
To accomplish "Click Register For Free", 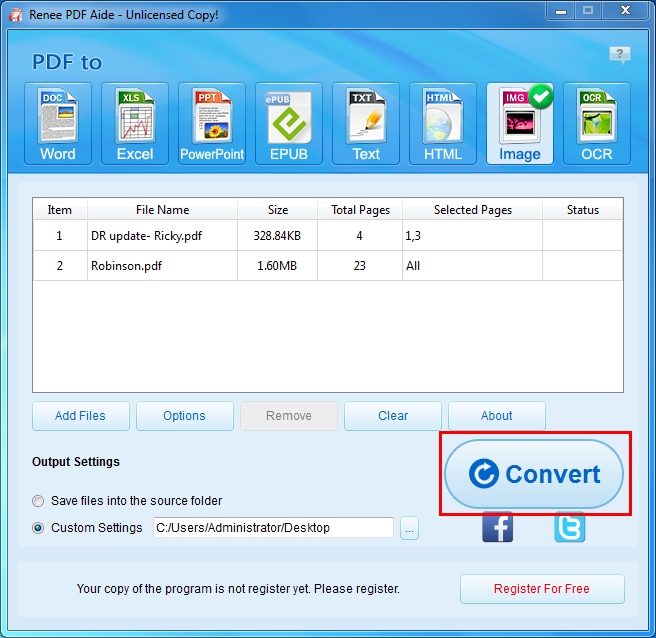I will tap(542, 589).
